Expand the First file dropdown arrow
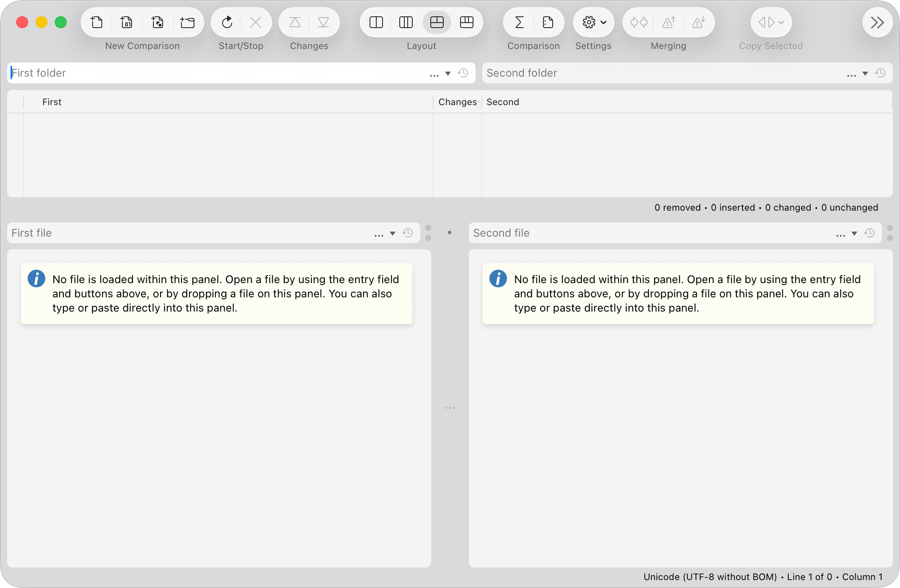900x588 pixels. coord(393,234)
